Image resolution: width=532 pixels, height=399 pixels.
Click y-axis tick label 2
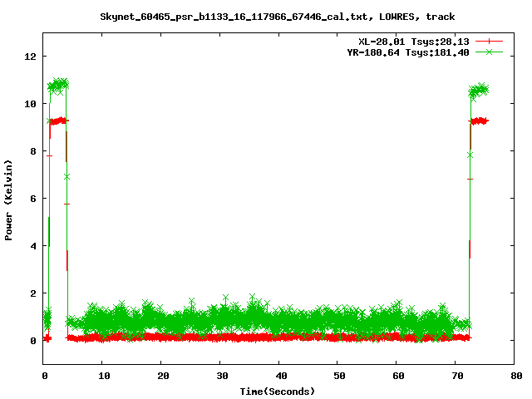click(x=33, y=293)
